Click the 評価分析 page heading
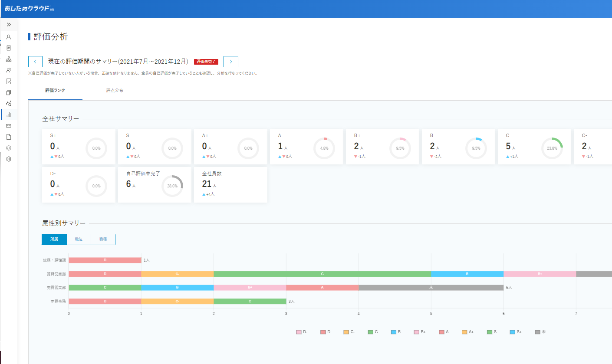This screenshot has width=612, height=364. [x=51, y=36]
